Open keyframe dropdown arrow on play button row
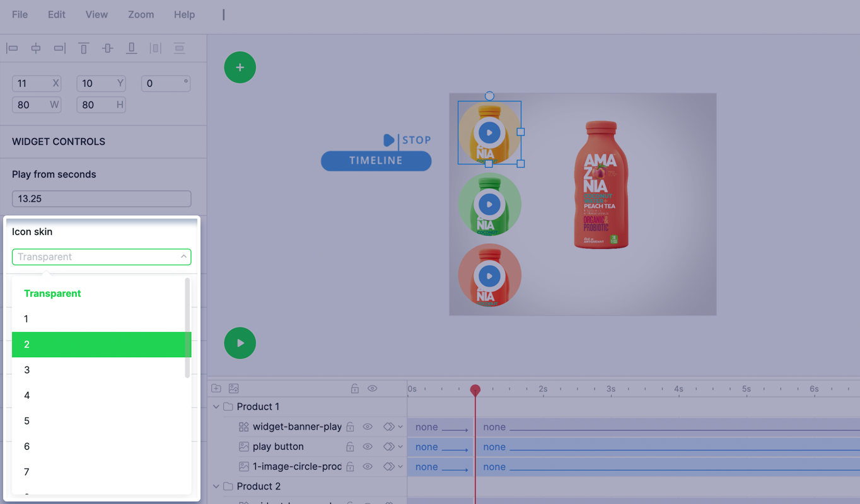This screenshot has height=504, width=860. [x=400, y=447]
